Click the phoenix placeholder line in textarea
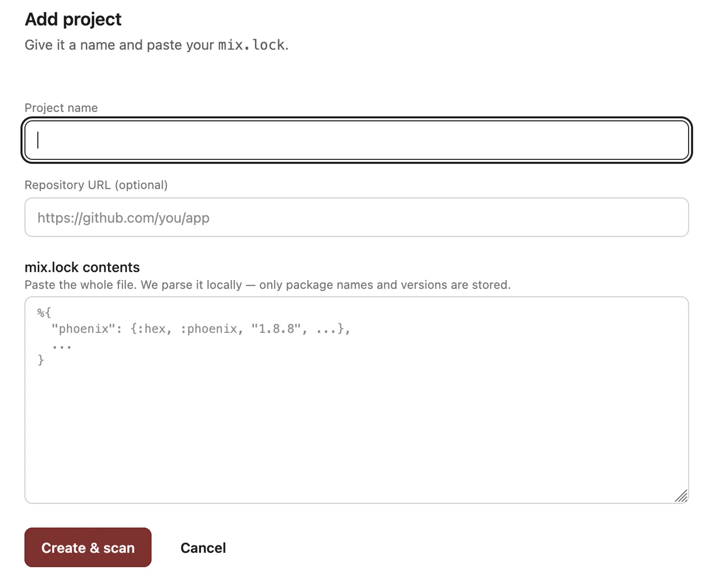 tap(201, 329)
